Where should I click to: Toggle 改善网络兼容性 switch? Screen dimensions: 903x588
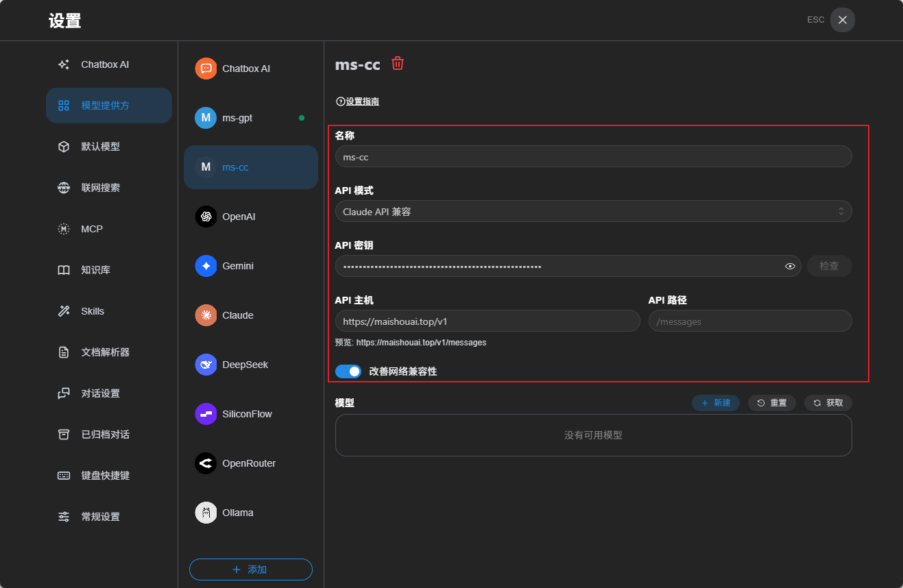[x=348, y=371]
